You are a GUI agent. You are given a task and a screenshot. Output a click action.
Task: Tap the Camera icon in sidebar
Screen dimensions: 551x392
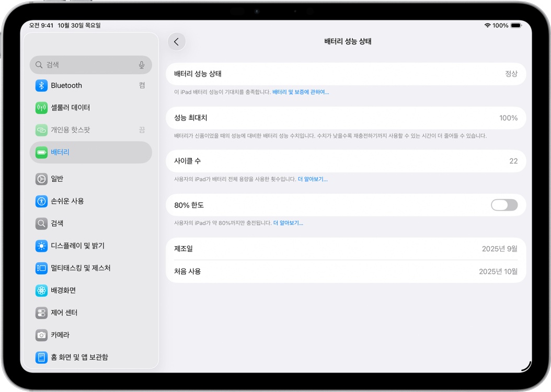pyautogui.click(x=41, y=335)
